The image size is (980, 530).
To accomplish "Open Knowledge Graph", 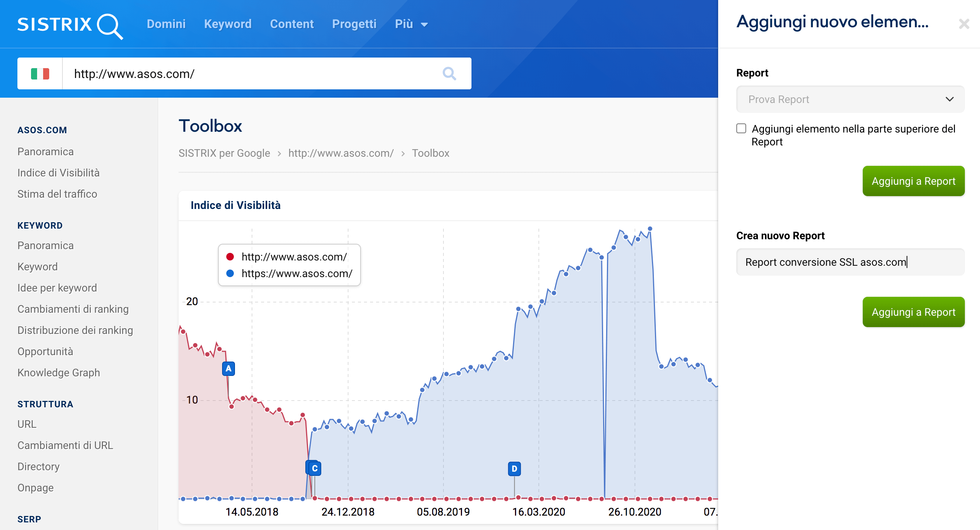I will pyautogui.click(x=59, y=373).
